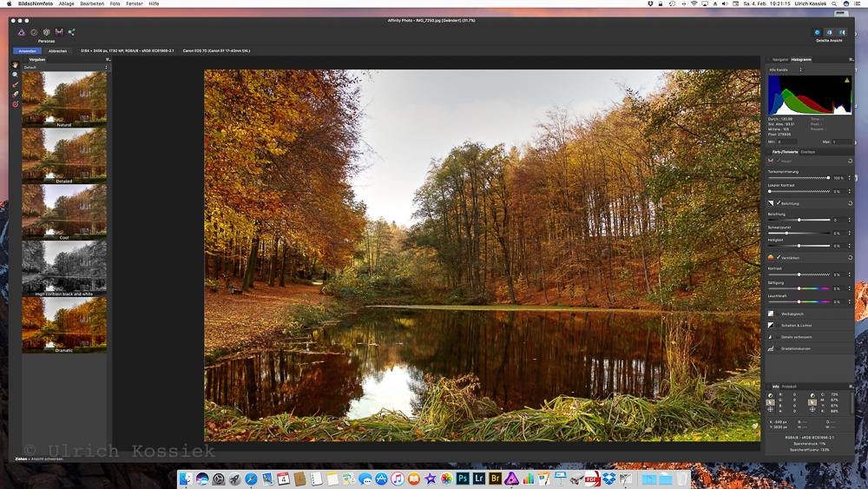The image size is (868, 489).
Task: Switch to the Photo persona icon
Action: tap(22, 32)
